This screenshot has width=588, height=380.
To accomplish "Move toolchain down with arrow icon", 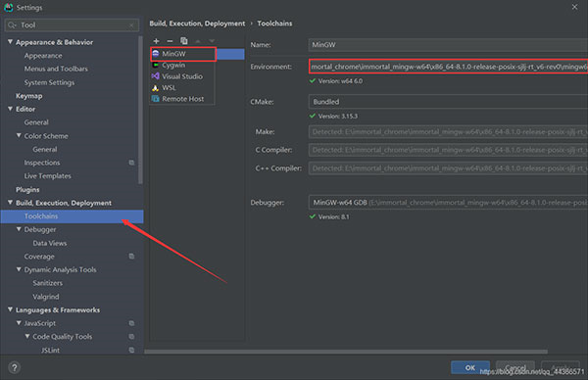I will [x=212, y=41].
